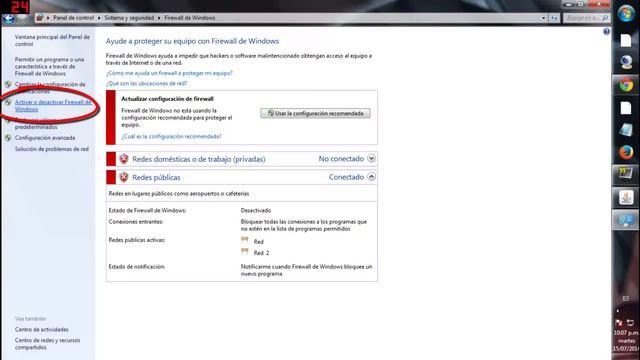Open help with the blue question mark icon

pos(607,31)
